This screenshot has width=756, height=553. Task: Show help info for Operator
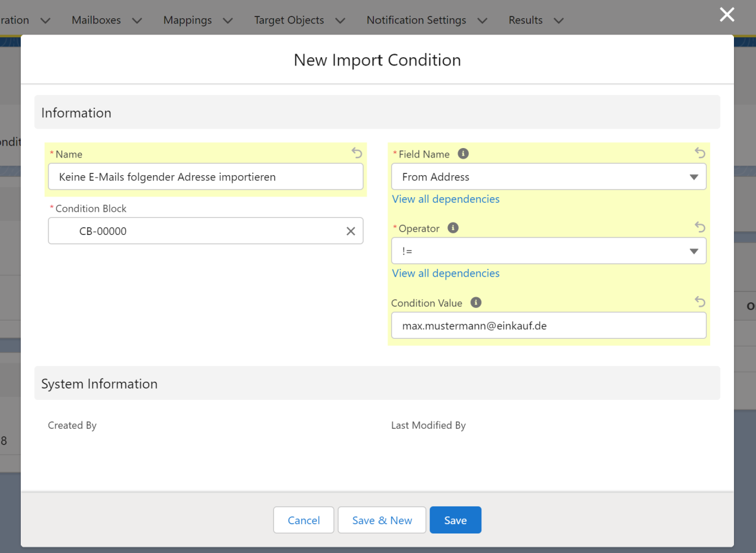point(452,228)
